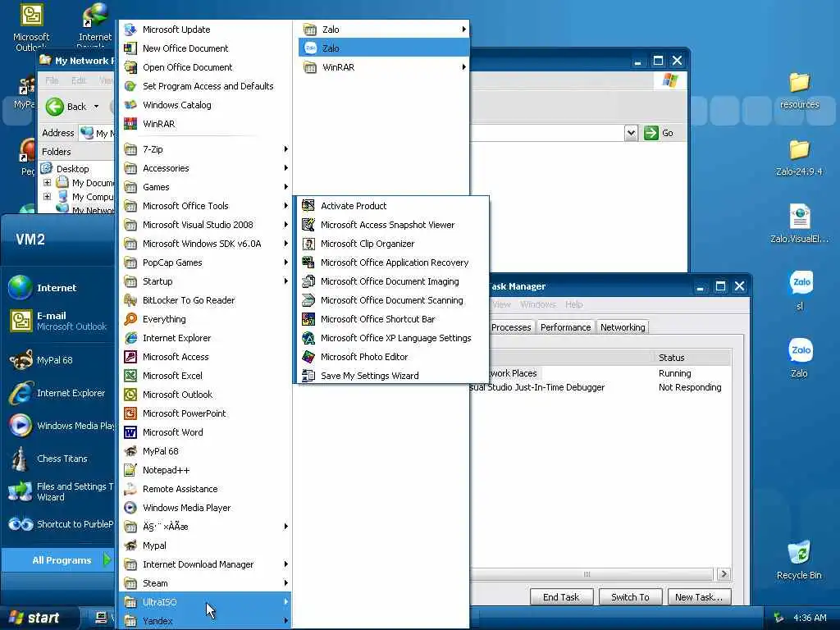Launch Microsoft PowerPoint
Viewport: 840px width, 630px height.
[x=205, y=413]
